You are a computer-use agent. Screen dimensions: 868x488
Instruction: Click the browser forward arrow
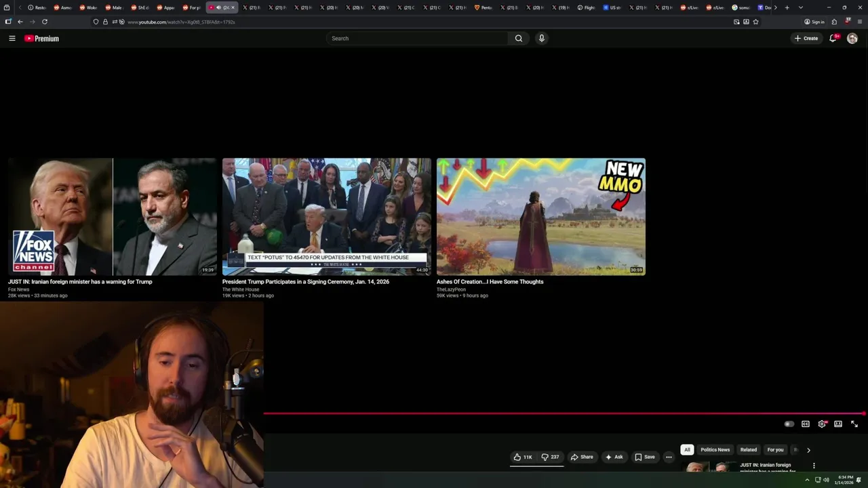[x=32, y=22]
